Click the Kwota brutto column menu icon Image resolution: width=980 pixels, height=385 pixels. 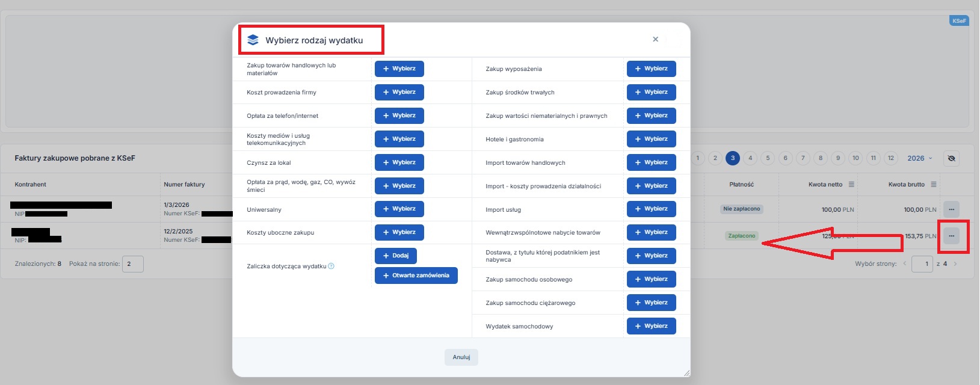point(934,185)
